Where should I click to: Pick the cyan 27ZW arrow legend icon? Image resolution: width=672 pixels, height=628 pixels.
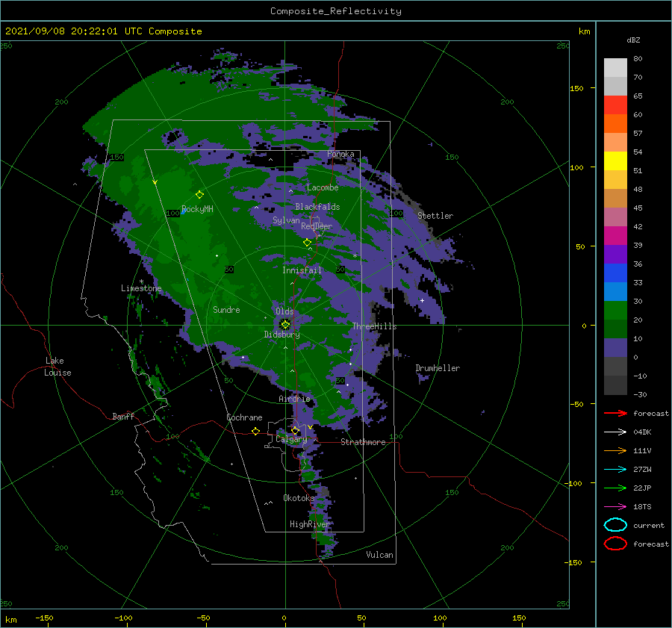click(x=615, y=470)
